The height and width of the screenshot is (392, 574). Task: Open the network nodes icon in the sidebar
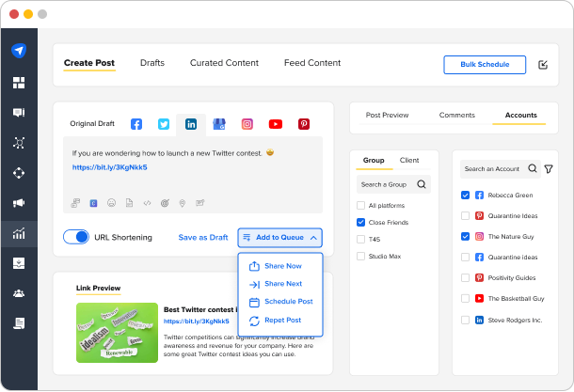(x=19, y=143)
